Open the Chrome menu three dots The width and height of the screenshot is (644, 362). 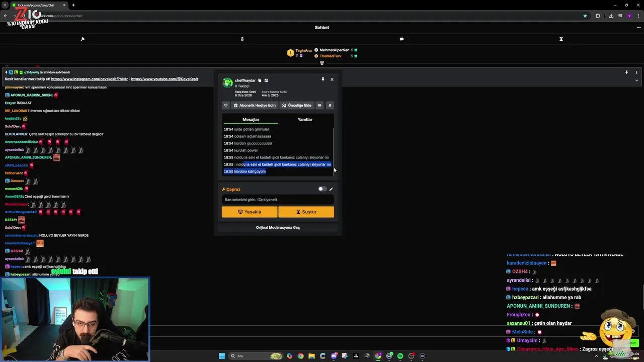click(x=638, y=16)
